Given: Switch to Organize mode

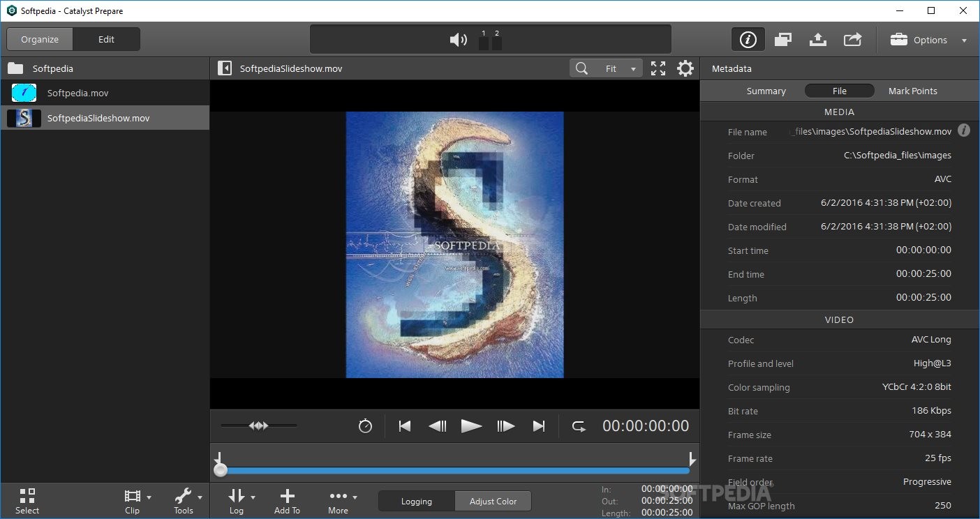Looking at the screenshot, I should [x=40, y=39].
